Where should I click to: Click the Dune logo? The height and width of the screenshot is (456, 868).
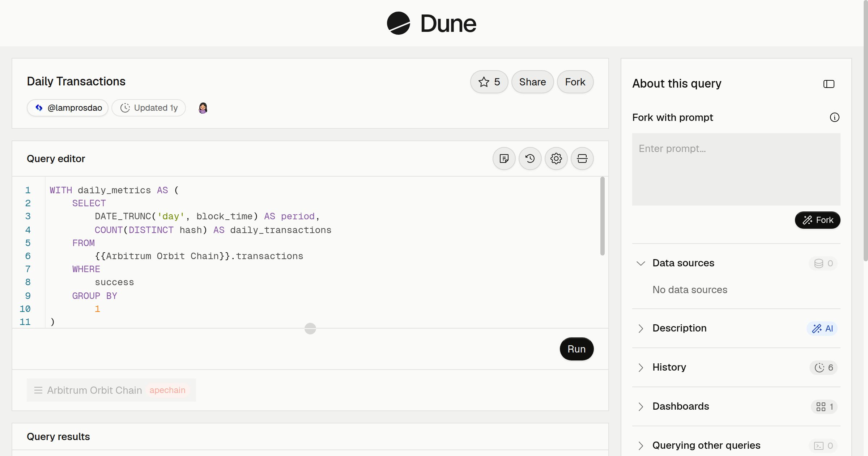431,23
